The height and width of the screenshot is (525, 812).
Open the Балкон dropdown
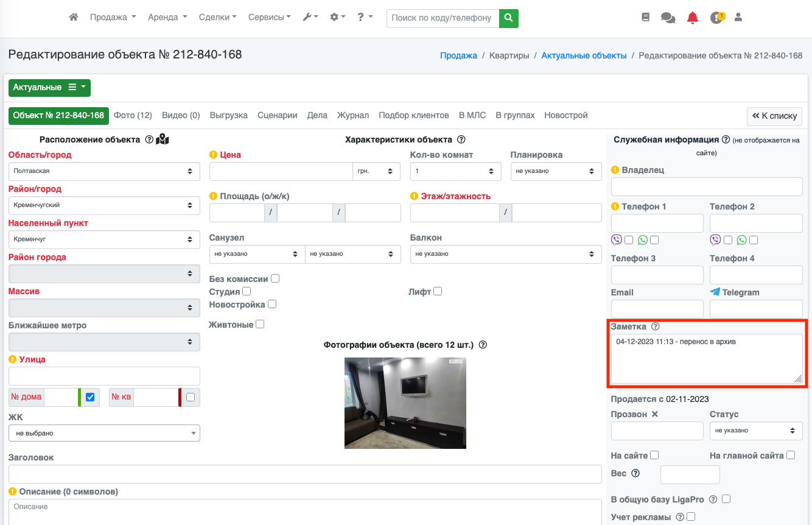point(505,254)
